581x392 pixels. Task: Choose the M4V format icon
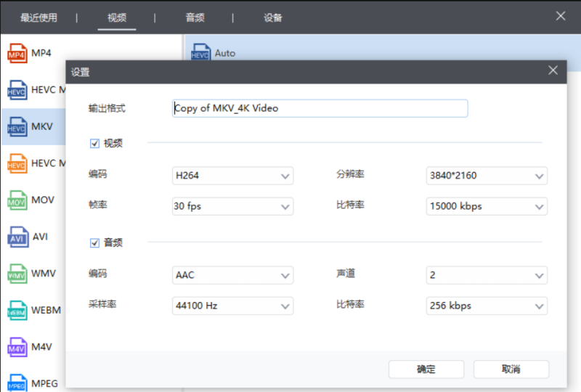point(17,348)
